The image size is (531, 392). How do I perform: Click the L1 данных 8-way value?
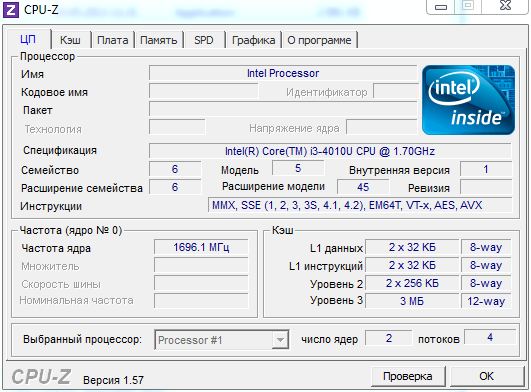(x=486, y=247)
